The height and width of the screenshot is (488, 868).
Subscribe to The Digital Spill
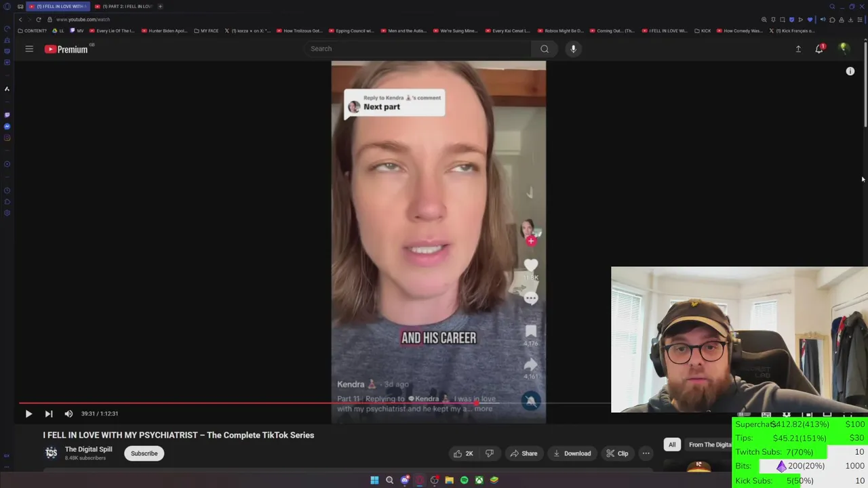[144, 453]
